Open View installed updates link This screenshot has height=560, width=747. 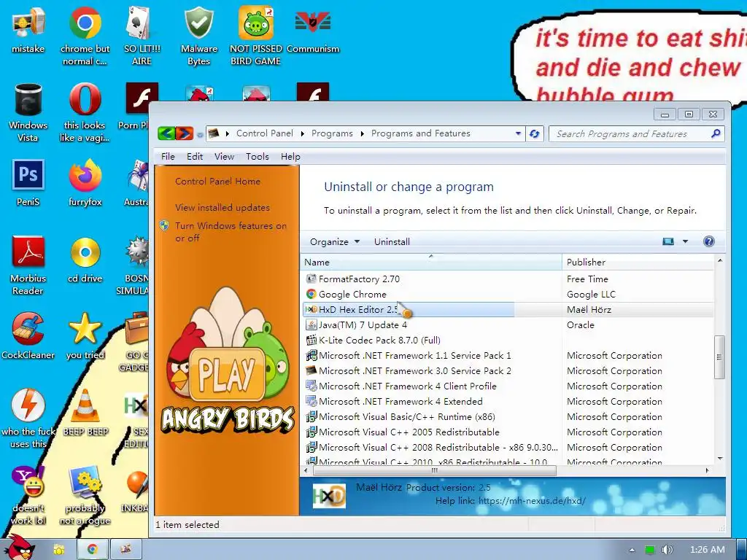pyautogui.click(x=222, y=208)
